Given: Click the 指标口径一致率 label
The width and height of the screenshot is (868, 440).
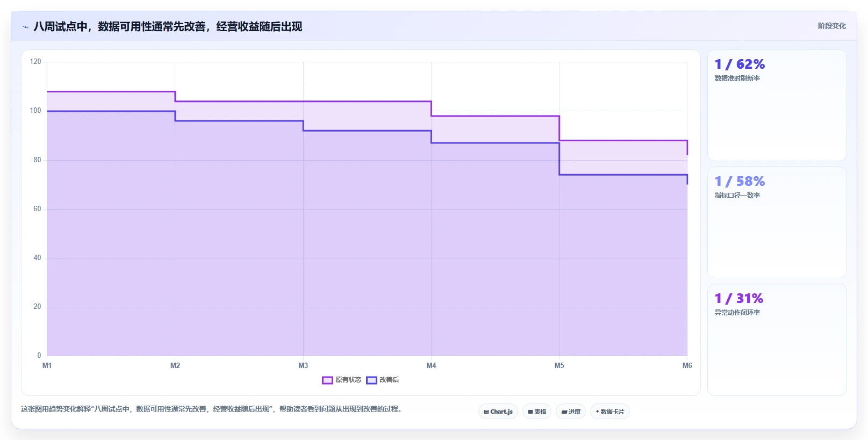Looking at the screenshot, I should point(737,196).
